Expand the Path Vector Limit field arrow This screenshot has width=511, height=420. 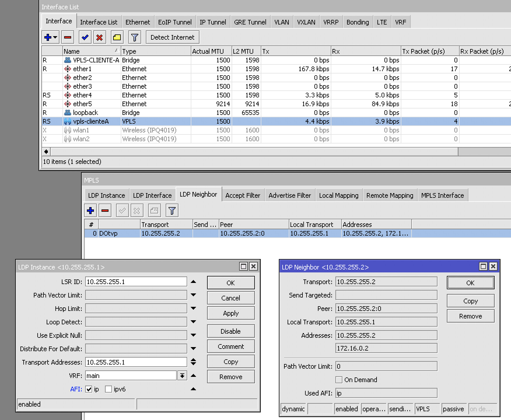click(x=193, y=295)
